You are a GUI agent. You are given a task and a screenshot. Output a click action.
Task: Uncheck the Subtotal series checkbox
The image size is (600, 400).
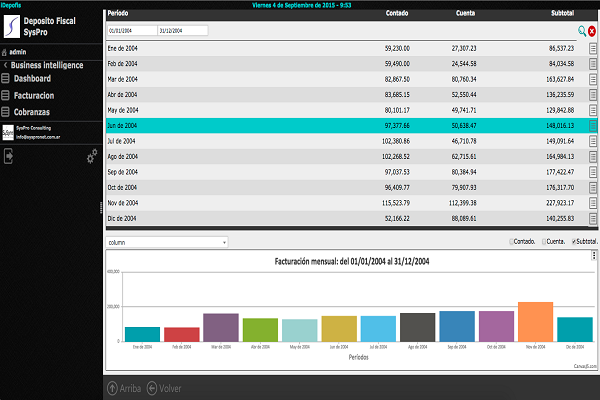point(574,242)
